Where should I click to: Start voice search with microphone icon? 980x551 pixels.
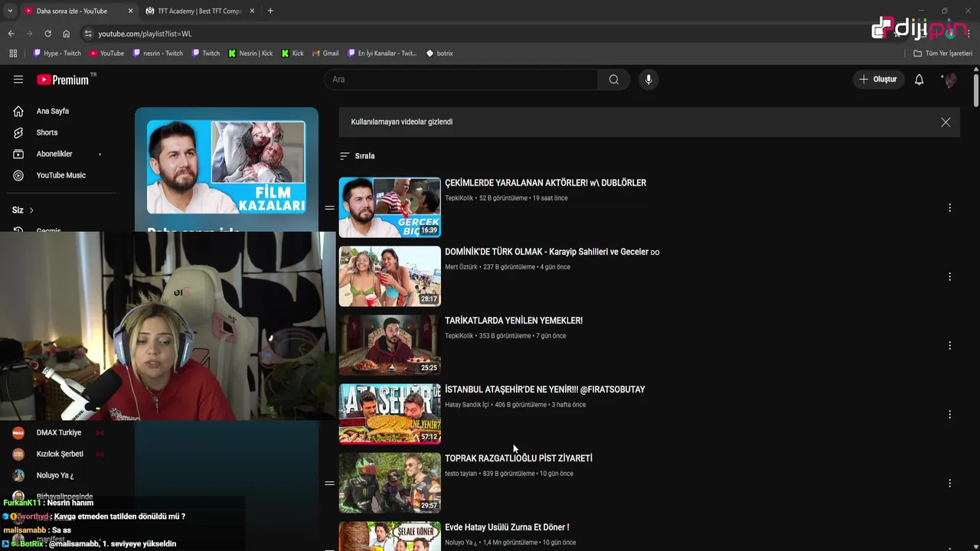(648, 80)
